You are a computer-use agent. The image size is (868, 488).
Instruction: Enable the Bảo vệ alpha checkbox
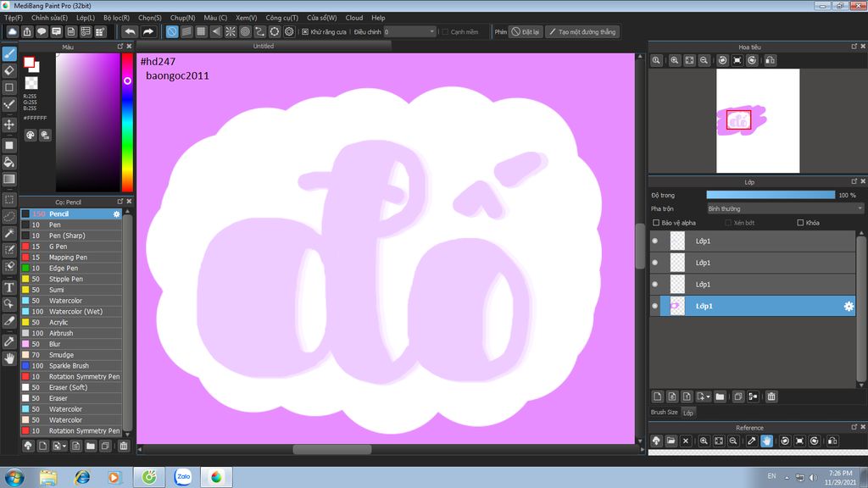pyautogui.click(x=656, y=223)
